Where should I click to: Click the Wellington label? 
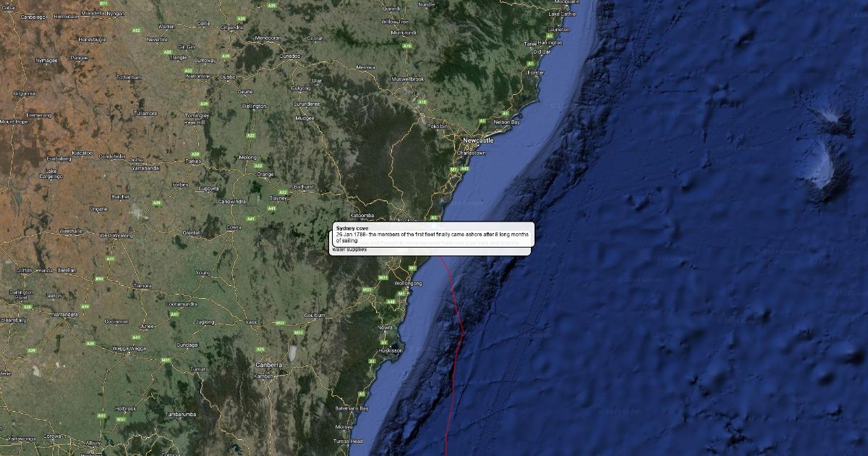254,106
